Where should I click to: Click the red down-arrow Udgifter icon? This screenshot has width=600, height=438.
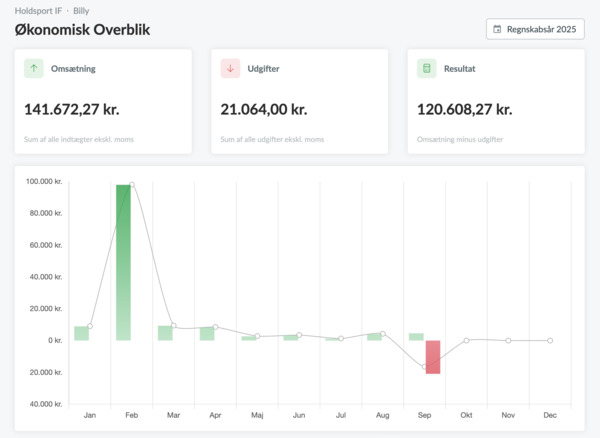pyautogui.click(x=231, y=69)
